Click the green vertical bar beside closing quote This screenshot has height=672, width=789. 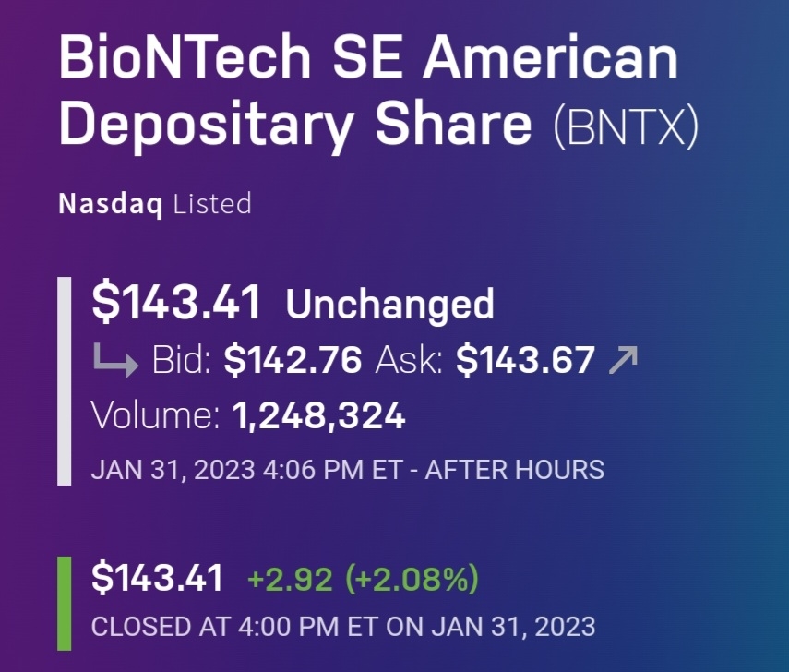[x=65, y=603]
